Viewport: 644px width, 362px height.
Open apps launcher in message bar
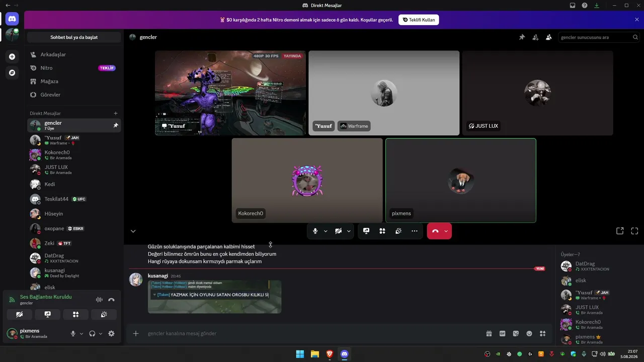pyautogui.click(x=542, y=333)
